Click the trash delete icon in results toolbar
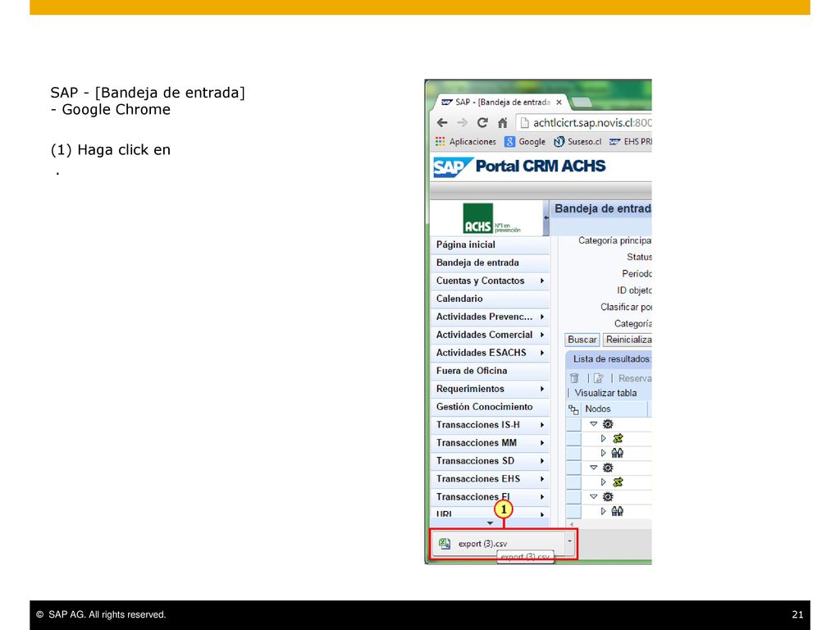The width and height of the screenshot is (840, 630). click(x=574, y=378)
